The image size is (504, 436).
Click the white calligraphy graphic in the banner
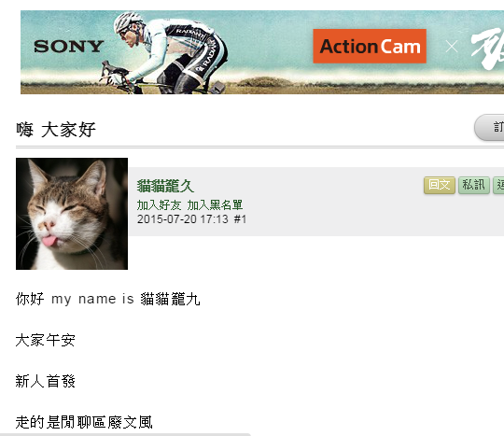click(x=487, y=49)
